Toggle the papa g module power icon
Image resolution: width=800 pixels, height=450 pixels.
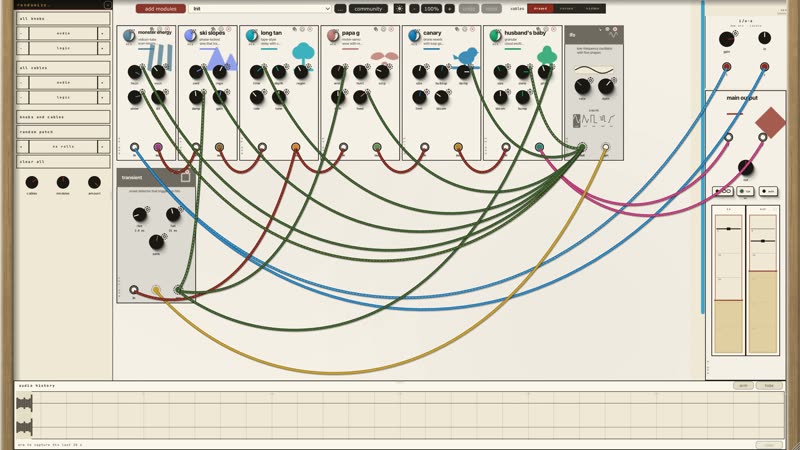pyautogui.click(x=333, y=36)
